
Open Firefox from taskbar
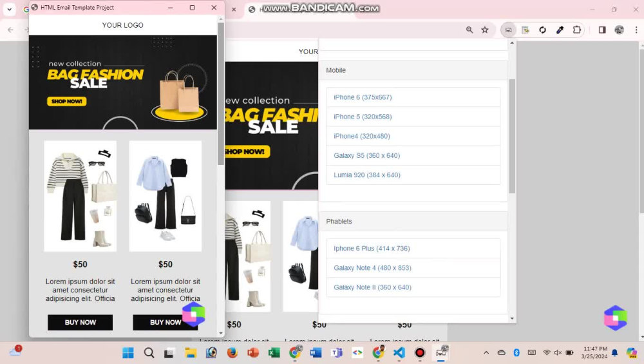pyautogui.click(x=232, y=353)
